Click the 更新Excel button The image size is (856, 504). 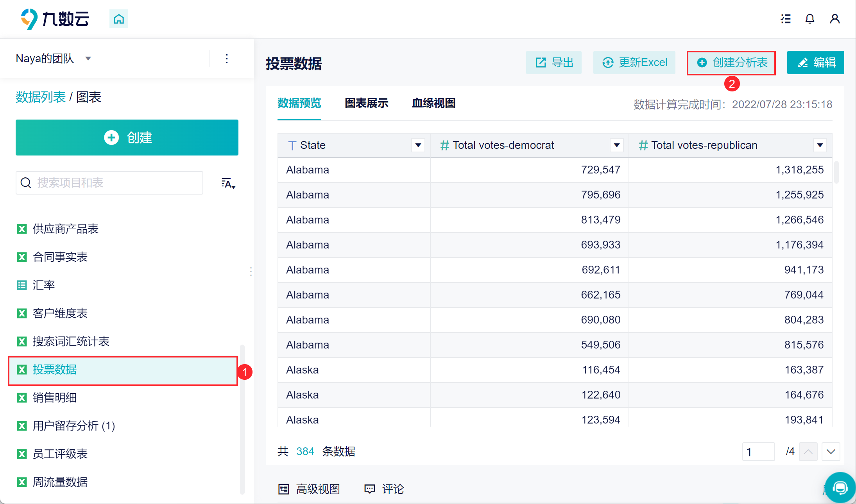[634, 63]
